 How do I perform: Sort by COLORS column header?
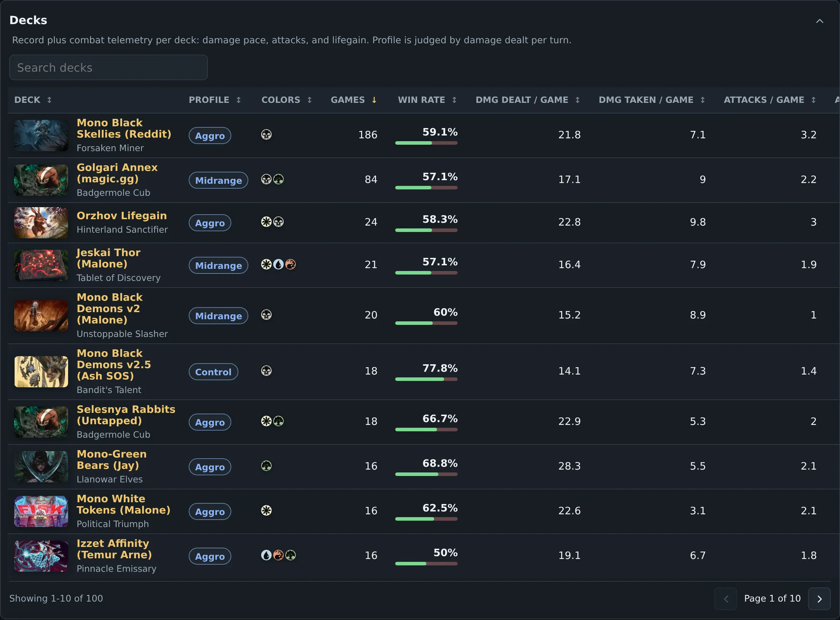pos(286,100)
